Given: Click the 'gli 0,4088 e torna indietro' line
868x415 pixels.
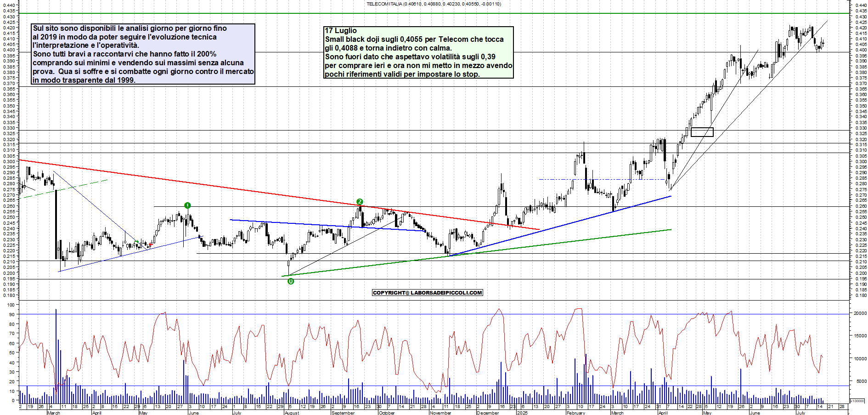Looking at the screenshot, I should (389, 48).
